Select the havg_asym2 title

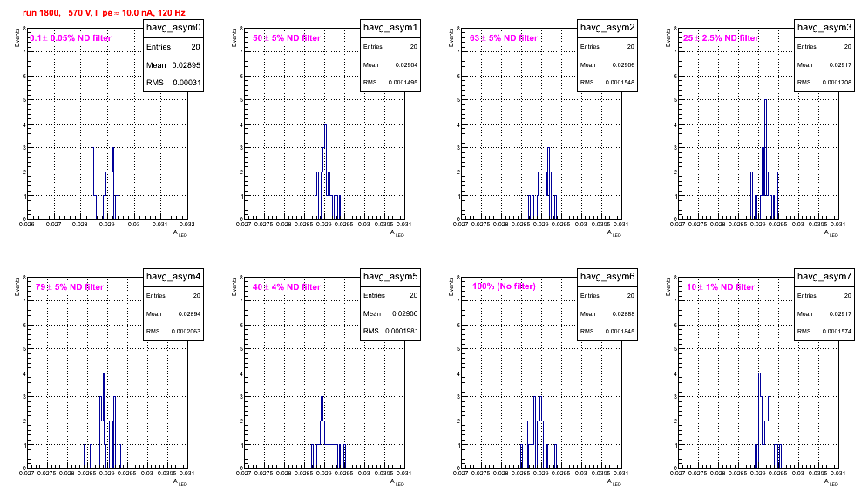(607, 28)
